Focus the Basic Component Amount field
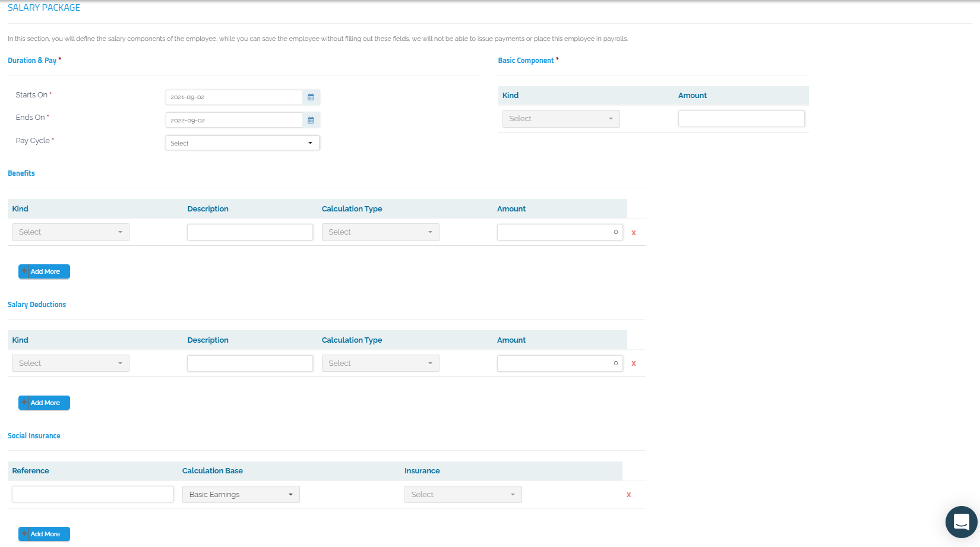 741,119
